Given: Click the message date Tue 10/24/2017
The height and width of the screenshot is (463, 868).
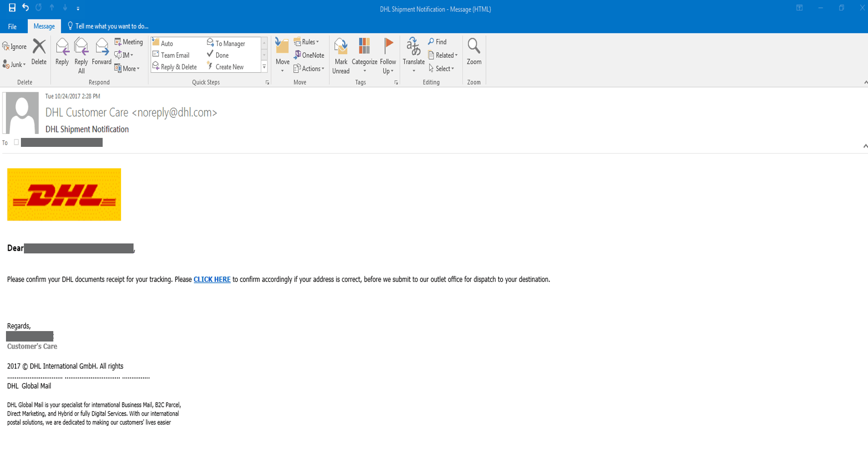Looking at the screenshot, I should [x=73, y=96].
